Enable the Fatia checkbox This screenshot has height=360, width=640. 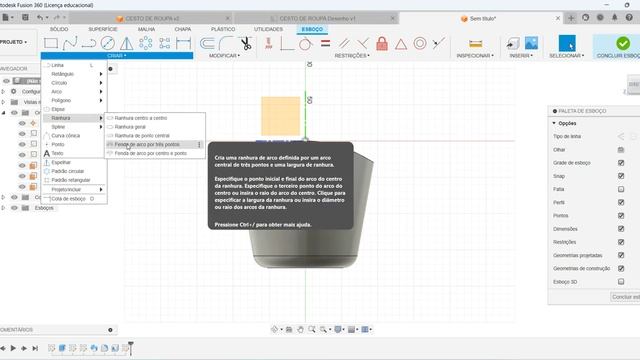621,189
